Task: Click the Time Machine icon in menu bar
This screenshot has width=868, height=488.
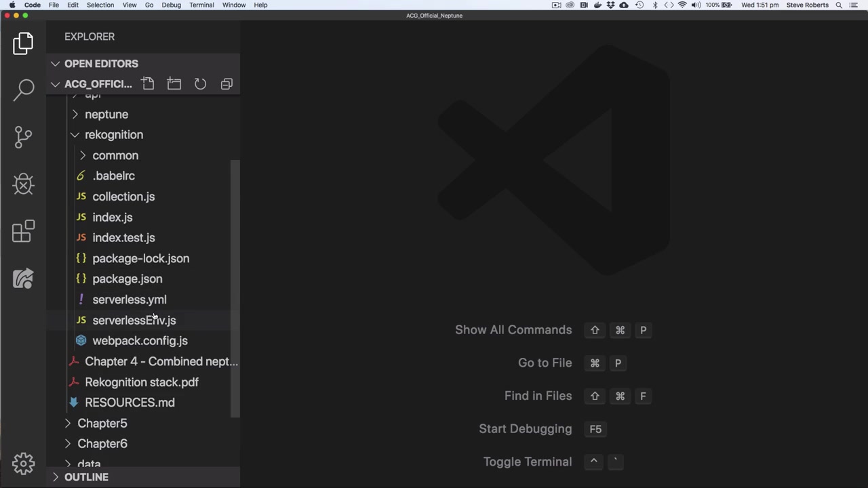Action: coord(639,5)
